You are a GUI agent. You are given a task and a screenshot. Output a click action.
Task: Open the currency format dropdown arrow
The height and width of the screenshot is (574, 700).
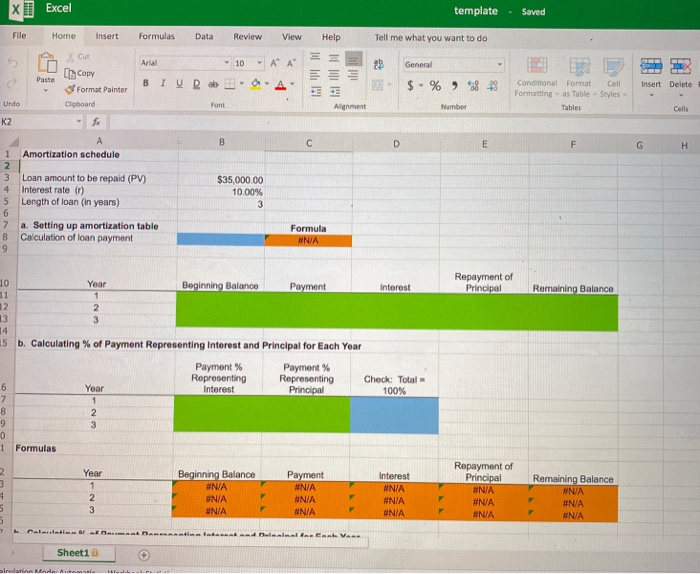click(421, 85)
